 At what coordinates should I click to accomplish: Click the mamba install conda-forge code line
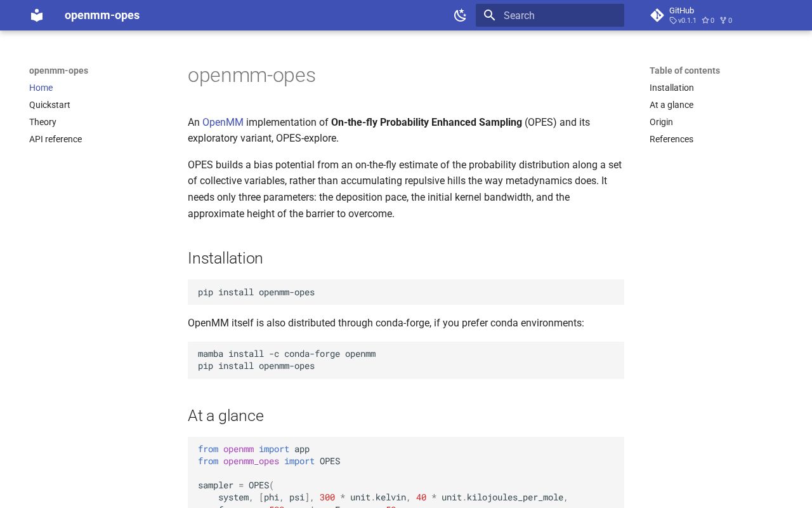coord(287,354)
